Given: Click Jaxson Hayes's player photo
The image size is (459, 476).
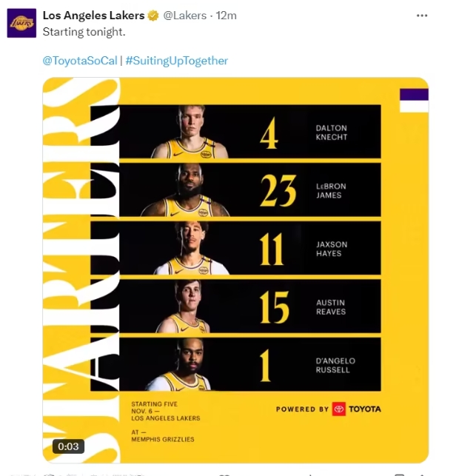Looking at the screenshot, I should [x=191, y=248].
